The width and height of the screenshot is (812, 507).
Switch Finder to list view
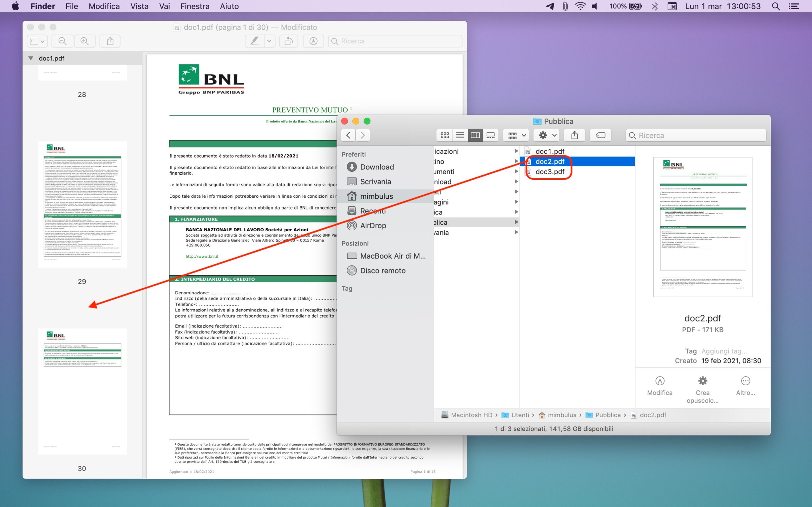pos(460,135)
